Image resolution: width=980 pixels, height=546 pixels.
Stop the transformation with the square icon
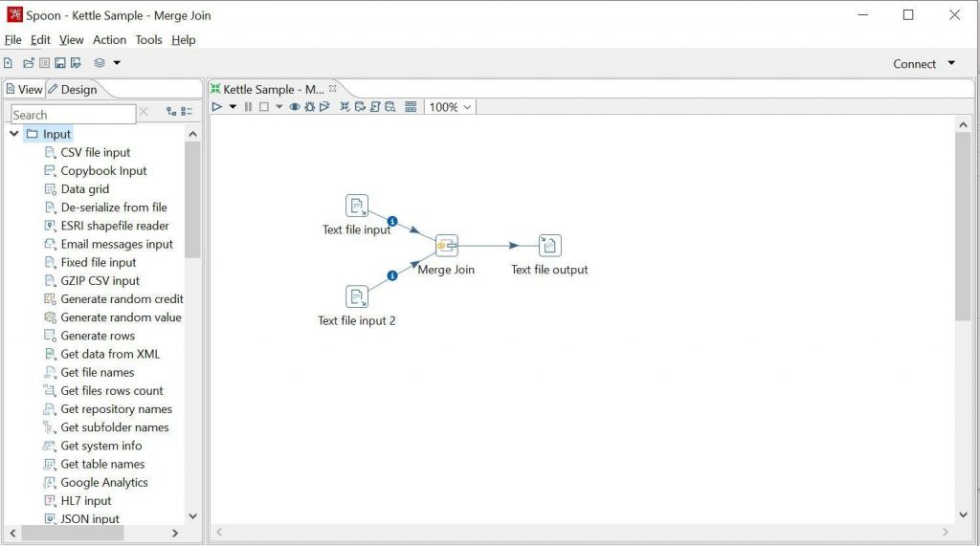(264, 107)
